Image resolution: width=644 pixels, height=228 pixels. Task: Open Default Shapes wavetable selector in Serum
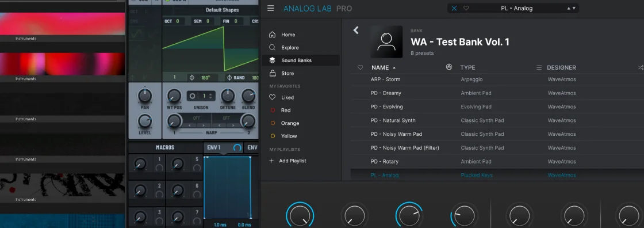pos(222,10)
